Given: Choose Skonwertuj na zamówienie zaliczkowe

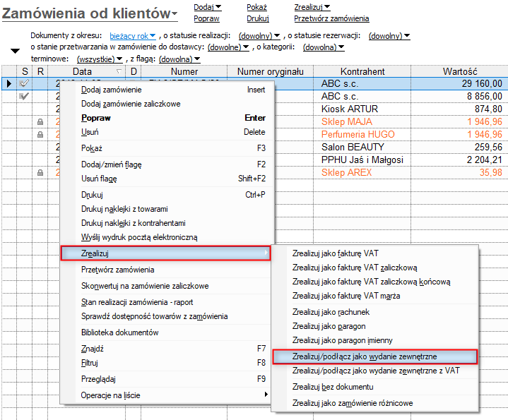Looking at the screenshot, I should [x=166, y=286].
